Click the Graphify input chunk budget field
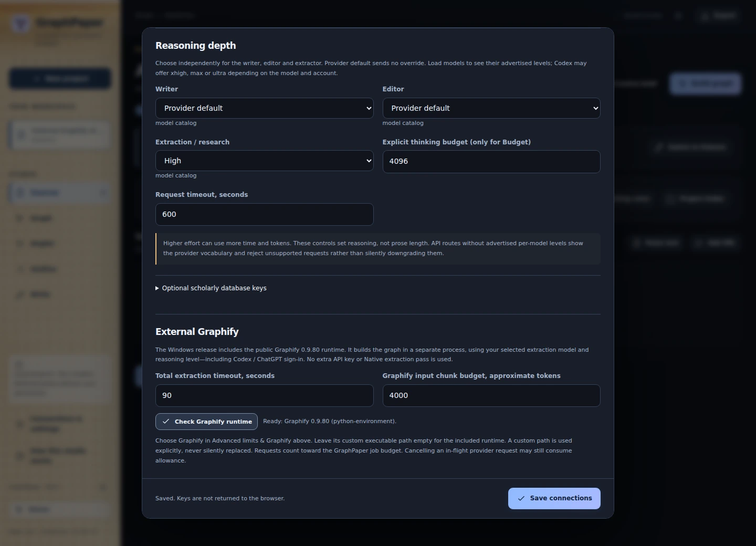This screenshot has height=546, width=756. pyautogui.click(x=491, y=395)
